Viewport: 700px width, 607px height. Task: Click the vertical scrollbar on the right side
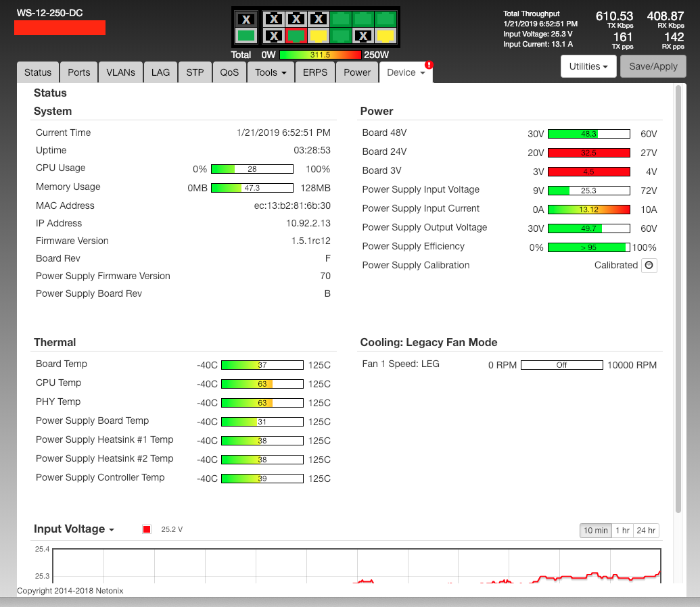click(678, 297)
